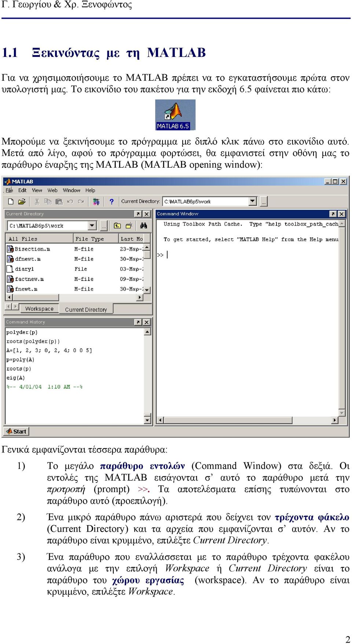Image resolution: width=352 pixels, height=644 pixels.
Task: Click the Cut scissors toolbar icon
Action: pos(37,201)
